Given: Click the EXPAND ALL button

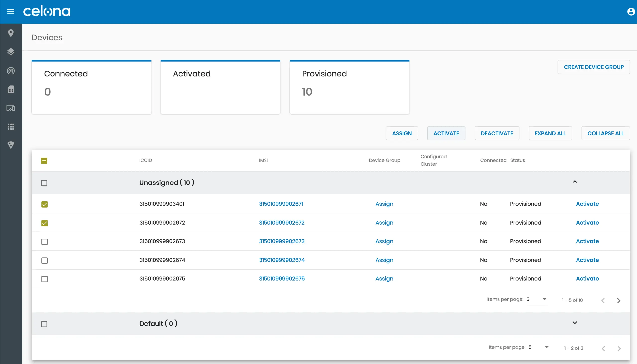Looking at the screenshot, I should 550,134.
